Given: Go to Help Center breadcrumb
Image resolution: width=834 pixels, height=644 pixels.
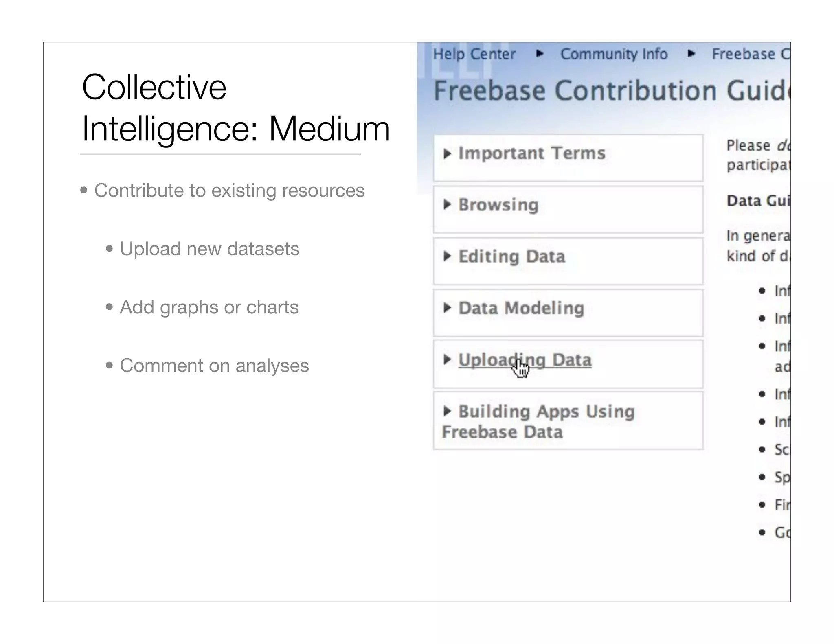Looking at the screenshot, I should (x=474, y=54).
